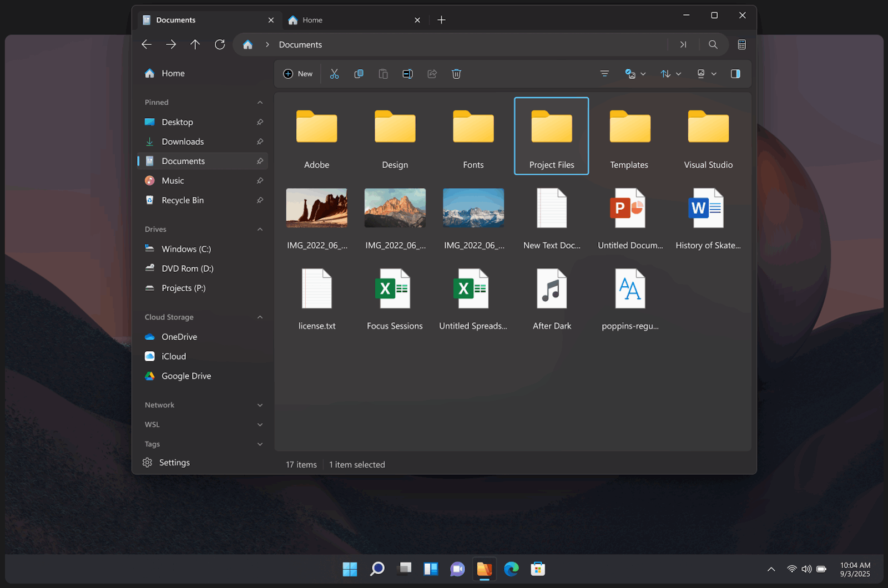This screenshot has width=888, height=588.
Task: Click the selection options filter icon
Action: (x=604, y=74)
